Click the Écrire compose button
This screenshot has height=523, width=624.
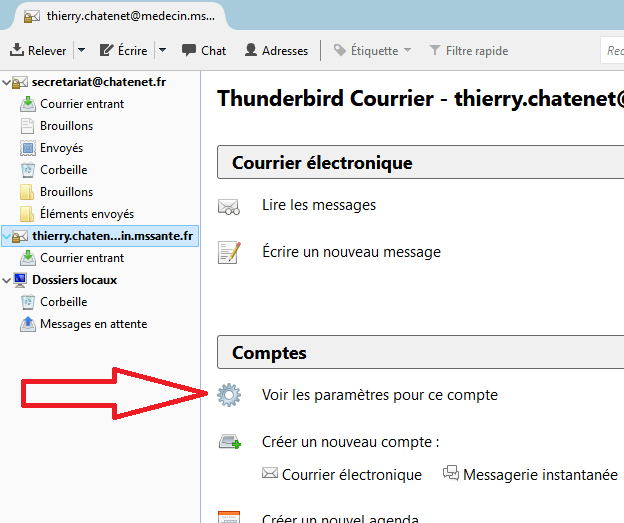[123, 51]
